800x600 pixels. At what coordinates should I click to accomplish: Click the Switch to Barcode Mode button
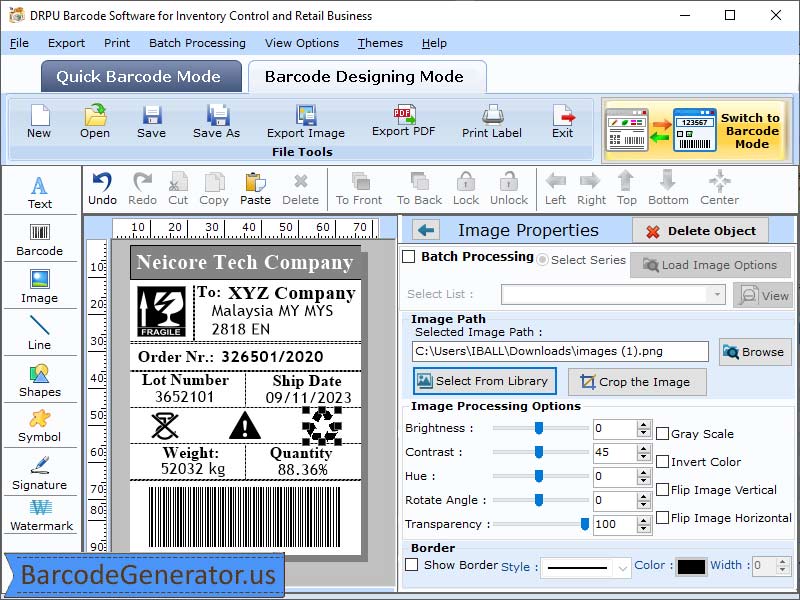tap(695, 131)
